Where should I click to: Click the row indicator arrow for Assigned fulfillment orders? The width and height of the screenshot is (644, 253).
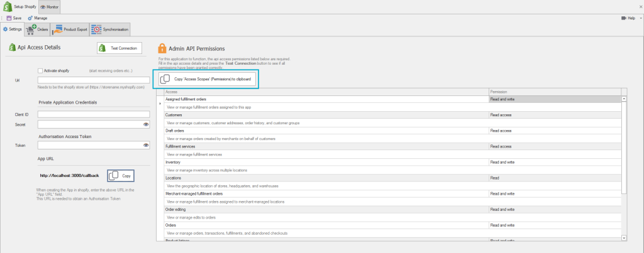[160, 104]
